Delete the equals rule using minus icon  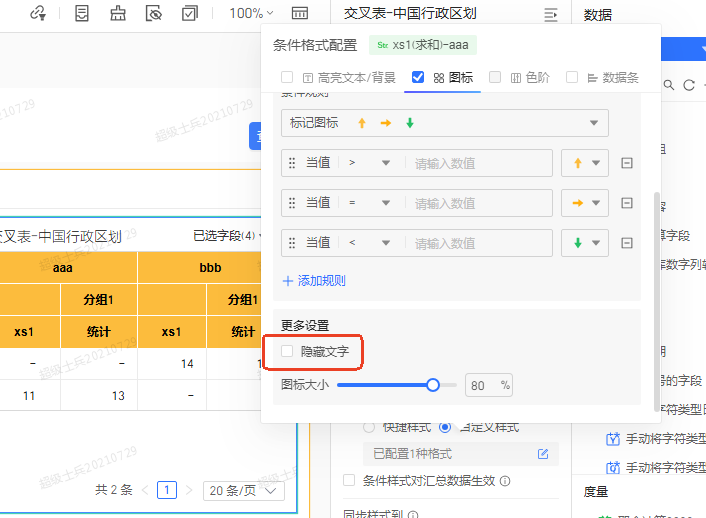(x=627, y=203)
